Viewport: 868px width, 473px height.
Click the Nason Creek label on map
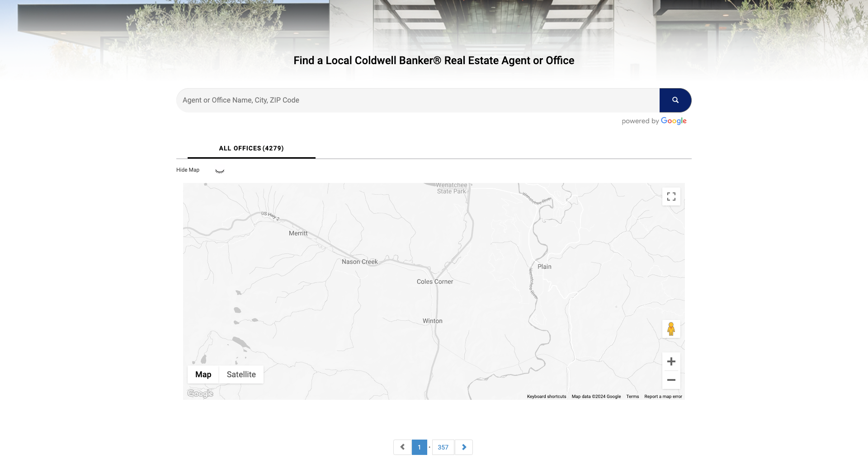tap(360, 262)
